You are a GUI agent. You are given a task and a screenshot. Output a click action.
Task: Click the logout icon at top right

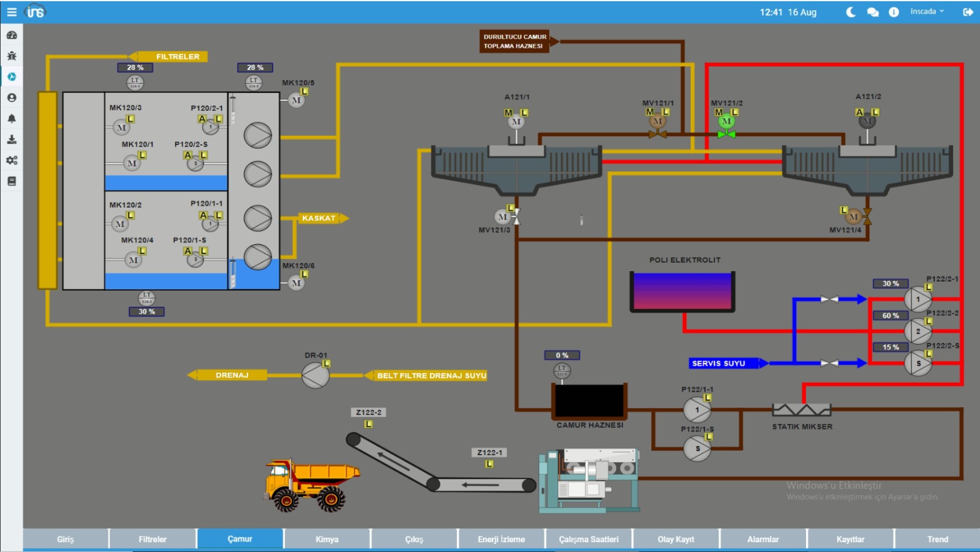(x=968, y=12)
